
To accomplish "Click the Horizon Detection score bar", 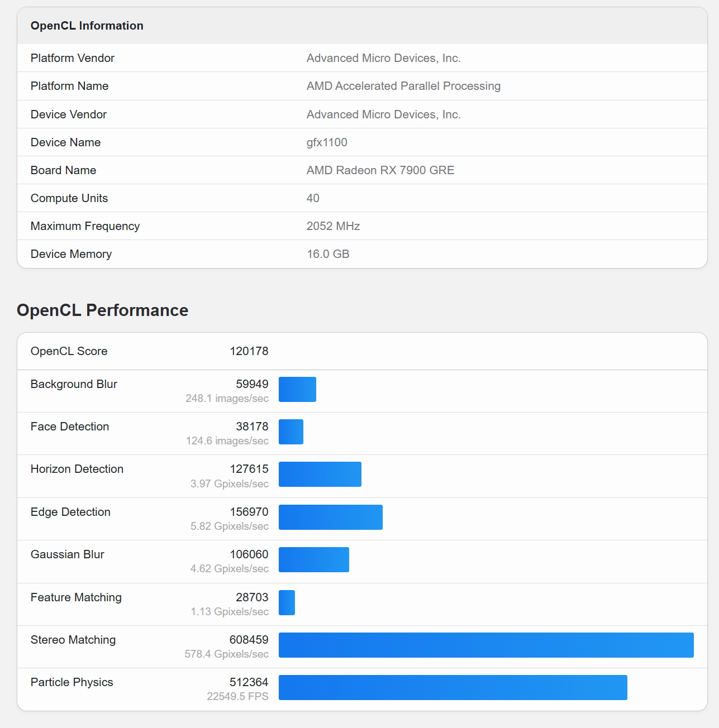I will [320, 475].
